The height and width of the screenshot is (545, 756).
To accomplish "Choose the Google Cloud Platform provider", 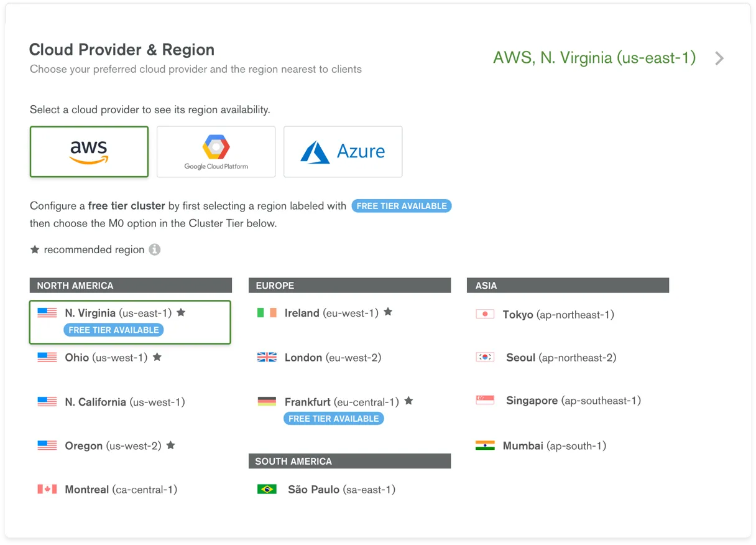I will coord(216,151).
